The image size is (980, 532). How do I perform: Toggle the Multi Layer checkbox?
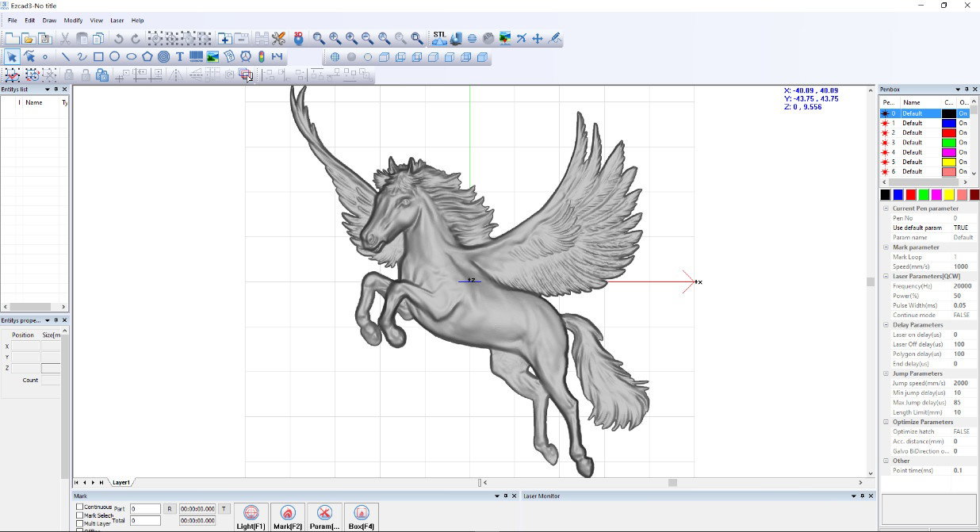(x=79, y=523)
